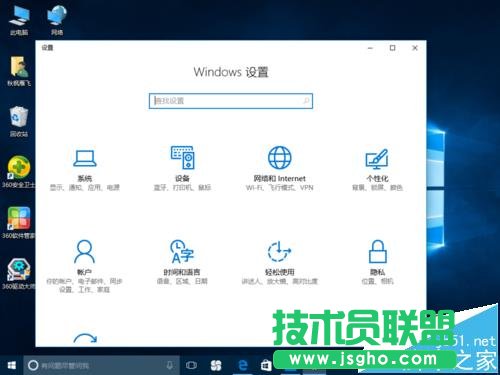Select the 360 Software Manager desktop icon
This screenshot has height=375, width=500.
(x=19, y=223)
